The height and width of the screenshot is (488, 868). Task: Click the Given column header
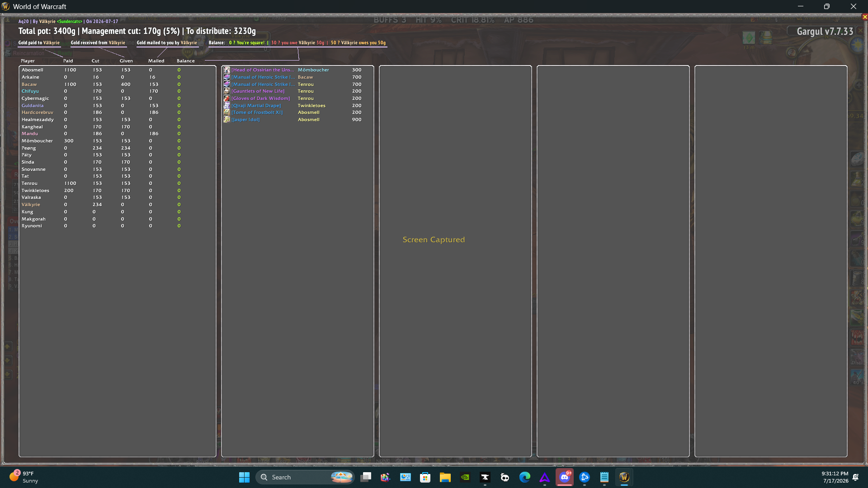126,61
